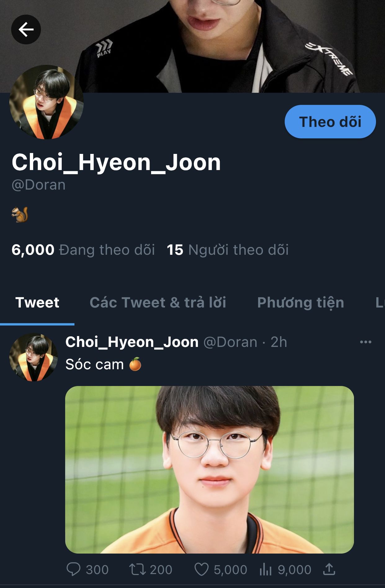Open the 15 Người theo dõi list
Screen dimensions: 385x588
[228, 250]
